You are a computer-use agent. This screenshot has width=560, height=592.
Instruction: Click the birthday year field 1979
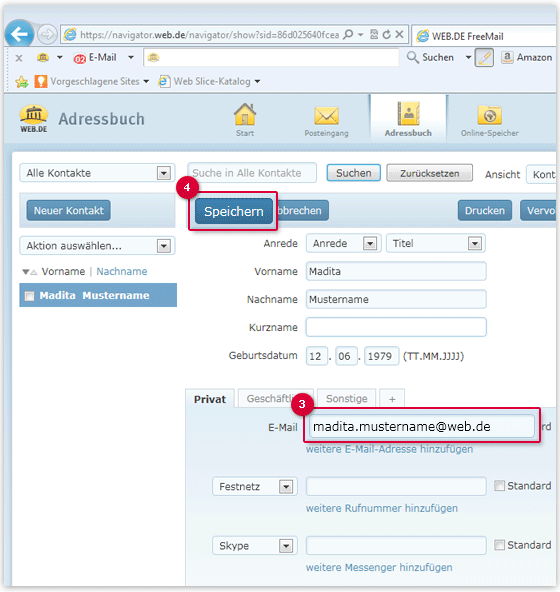[381, 356]
